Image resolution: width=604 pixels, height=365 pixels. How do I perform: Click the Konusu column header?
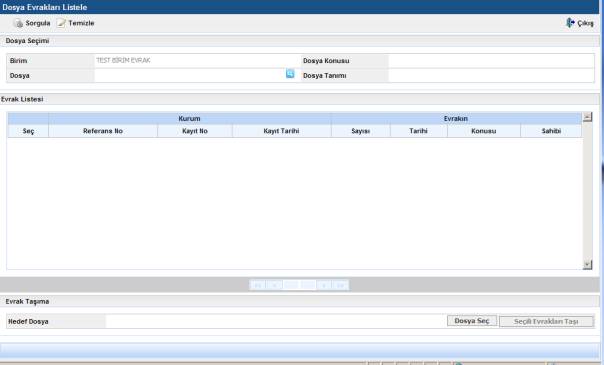(x=484, y=131)
